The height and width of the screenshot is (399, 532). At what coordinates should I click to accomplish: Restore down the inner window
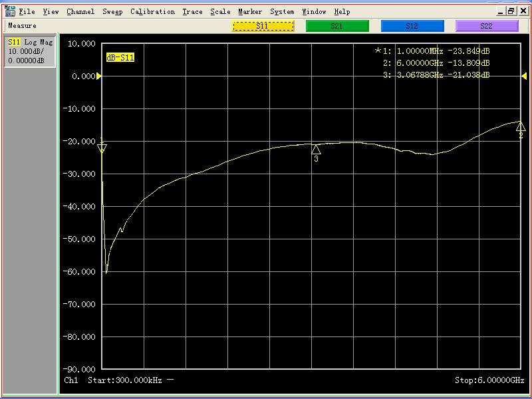[x=511, y=11]
